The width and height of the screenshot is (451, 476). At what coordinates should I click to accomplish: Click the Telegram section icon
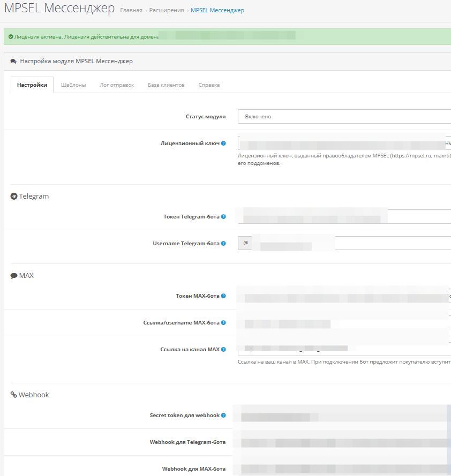[14, 197]
